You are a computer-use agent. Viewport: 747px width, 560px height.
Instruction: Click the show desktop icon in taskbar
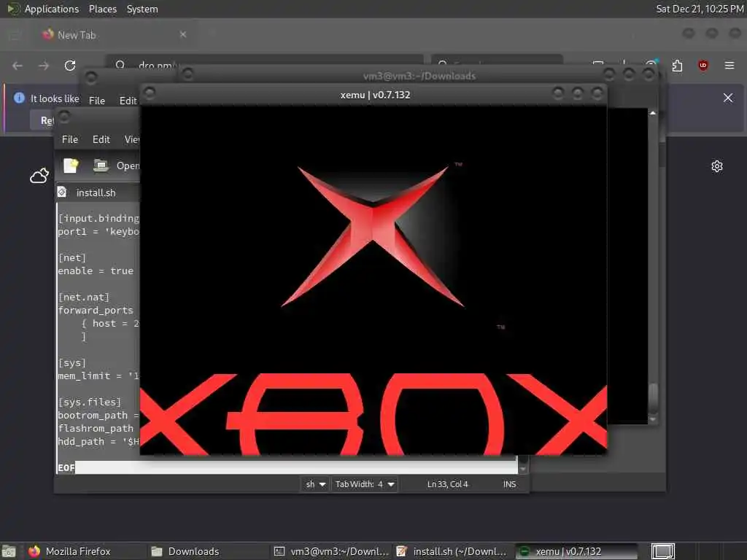click(x=9, y=551)
